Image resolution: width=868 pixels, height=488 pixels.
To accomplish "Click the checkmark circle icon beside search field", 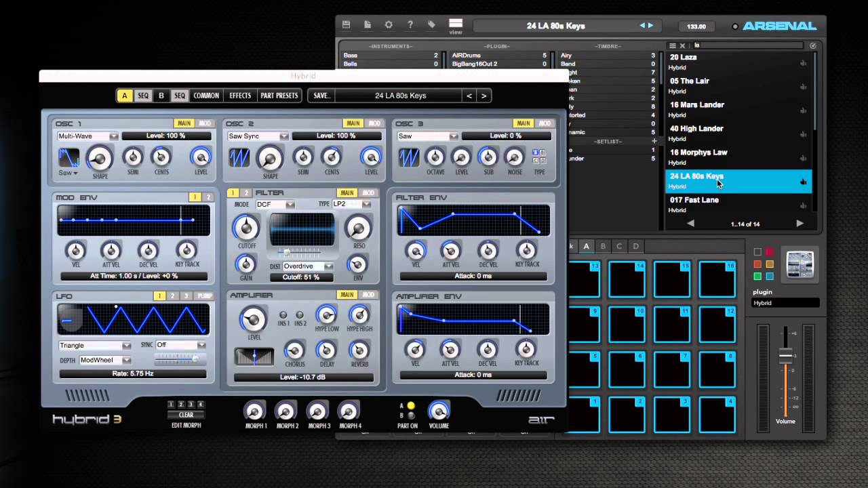I will pos(813,45).
